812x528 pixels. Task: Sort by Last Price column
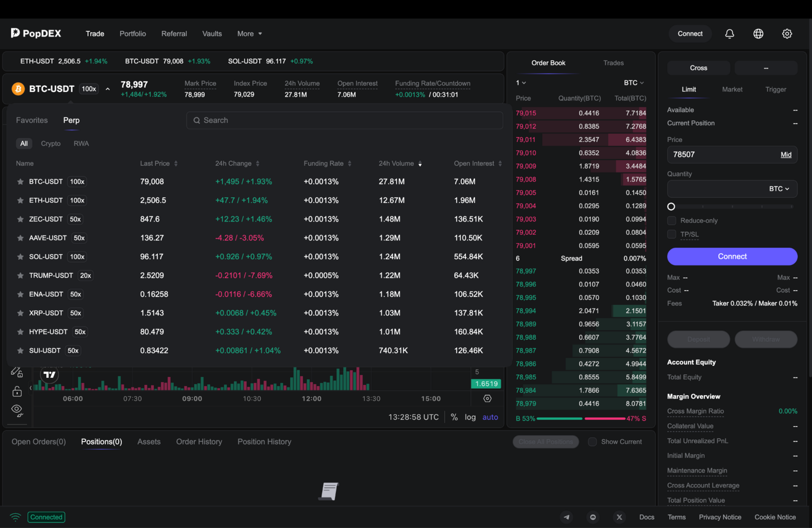[159, 163]
